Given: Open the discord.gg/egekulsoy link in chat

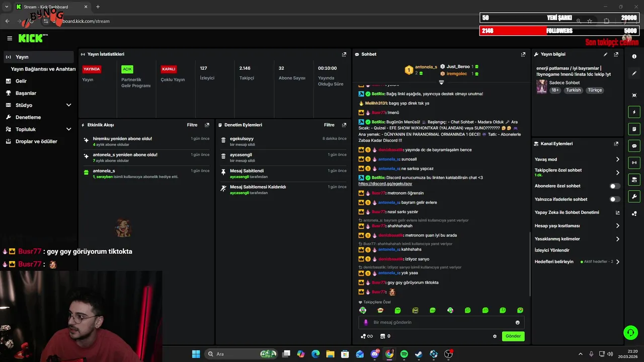Looking at the screenshot, I should click(x=385, y=184).
